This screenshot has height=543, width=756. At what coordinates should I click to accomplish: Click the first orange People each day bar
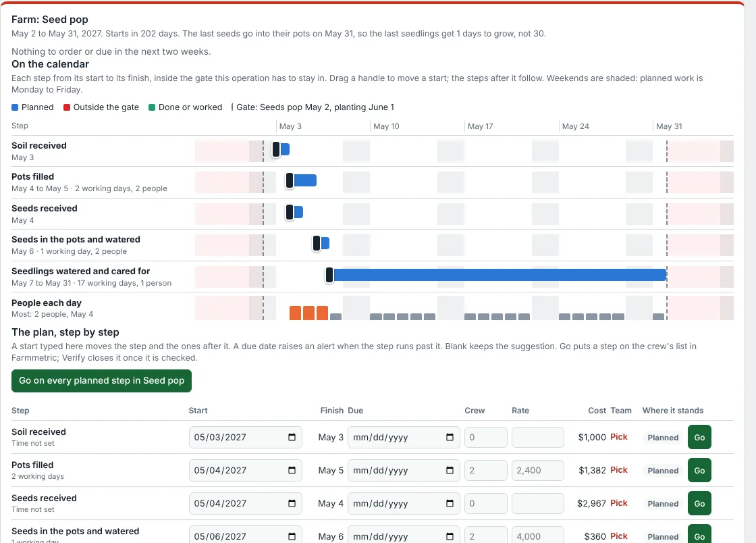[x=295, y=313]
